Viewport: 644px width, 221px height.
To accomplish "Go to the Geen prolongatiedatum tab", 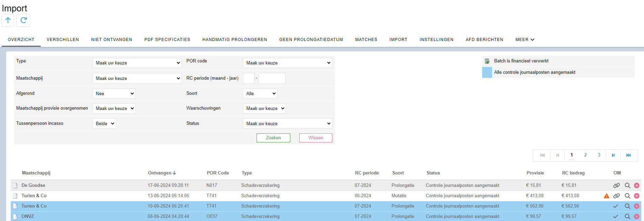I will pos(311,40).
